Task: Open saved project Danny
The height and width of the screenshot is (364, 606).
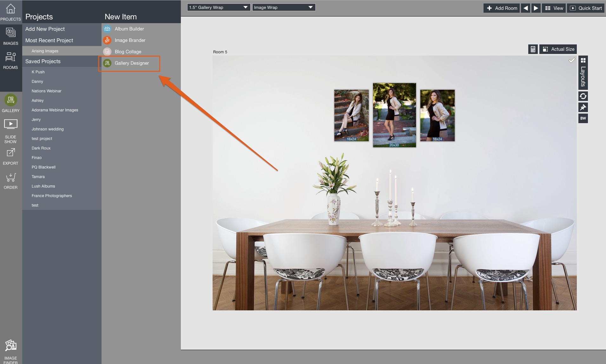Action: click(x=62, y=82)
